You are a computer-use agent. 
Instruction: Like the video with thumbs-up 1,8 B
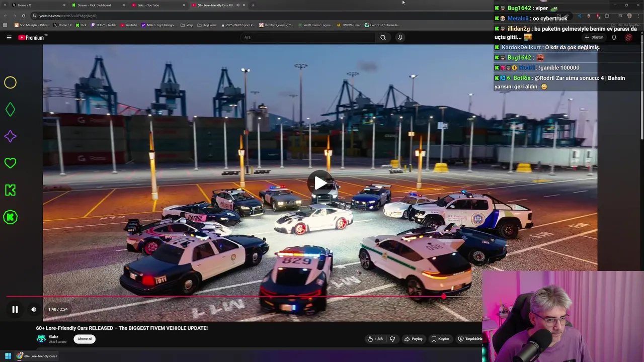coord(375,339)
